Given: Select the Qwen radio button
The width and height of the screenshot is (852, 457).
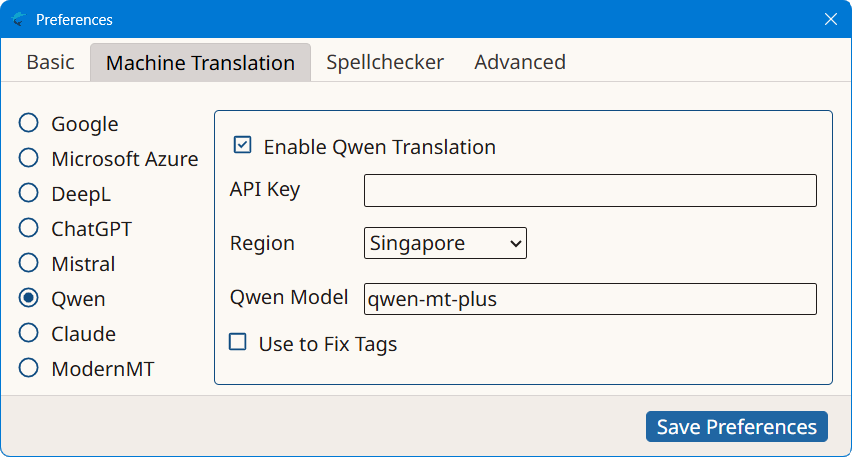Looking at the screenshot, I should point(30,298).
